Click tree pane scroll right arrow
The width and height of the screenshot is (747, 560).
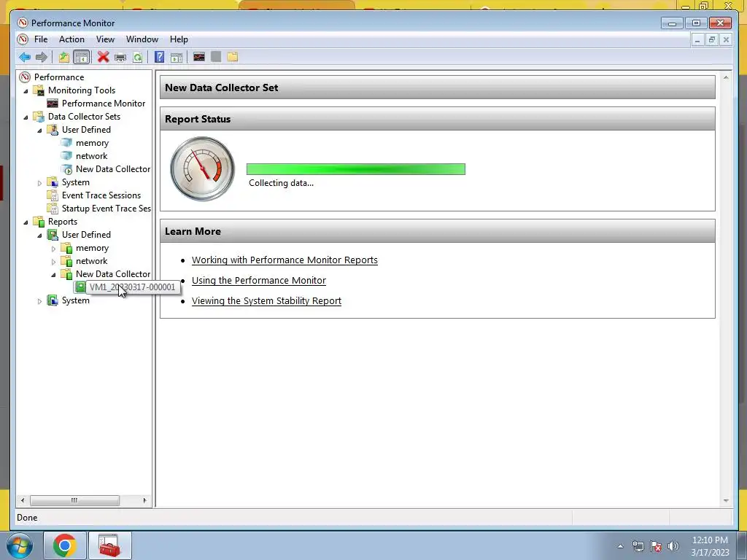click(145, 500)
